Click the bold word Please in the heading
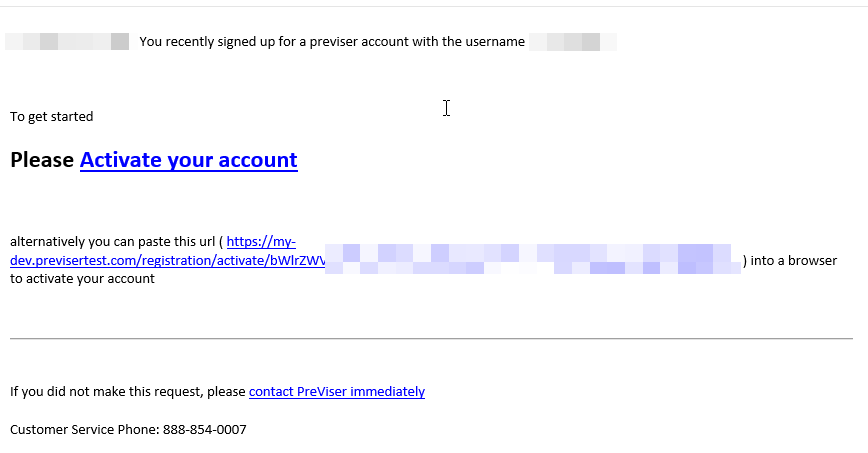The width and height of the screenshot is (868, 453). tap(42, 160)
